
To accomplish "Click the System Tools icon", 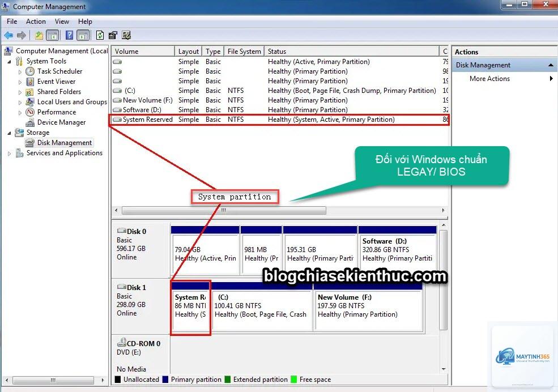I will 19,61.
